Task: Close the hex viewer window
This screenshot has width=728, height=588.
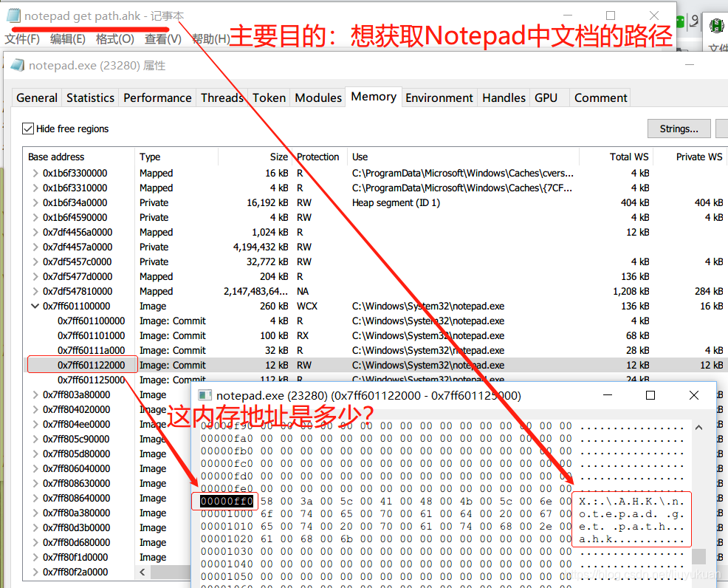Action: [694, 395]
